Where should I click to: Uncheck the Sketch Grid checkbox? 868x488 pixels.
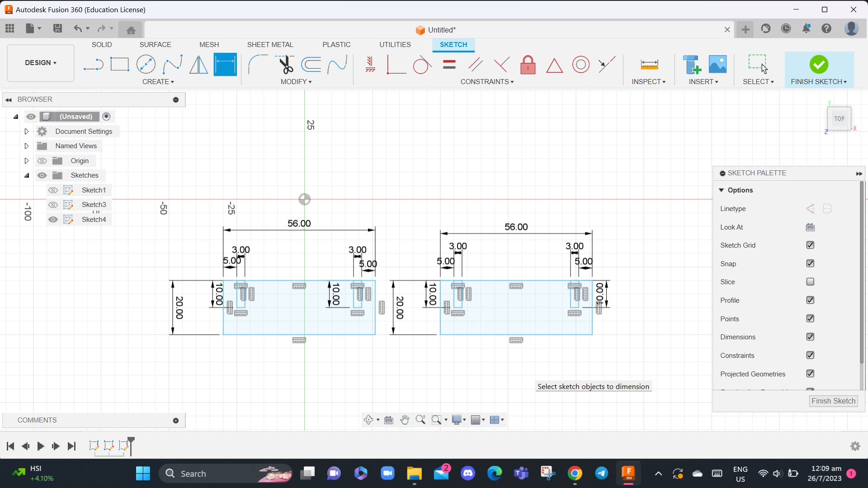[x=810, y=245]
